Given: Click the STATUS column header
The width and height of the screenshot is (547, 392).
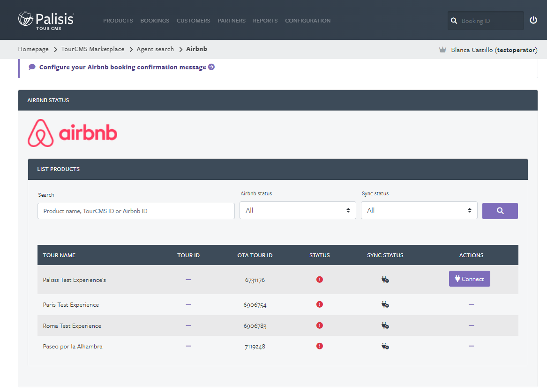Looking at the screenshot, I should tap(320, 255).
